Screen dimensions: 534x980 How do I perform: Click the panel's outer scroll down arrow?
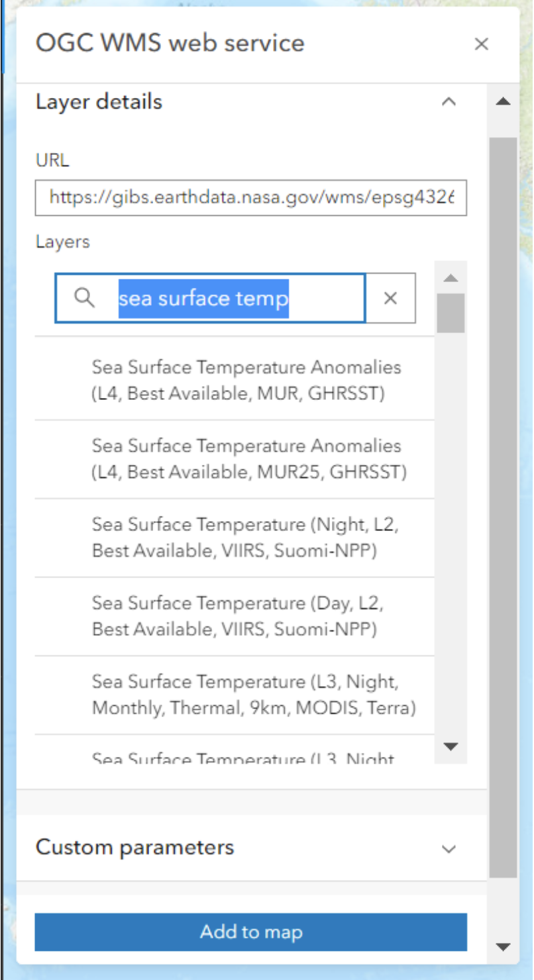504,946
